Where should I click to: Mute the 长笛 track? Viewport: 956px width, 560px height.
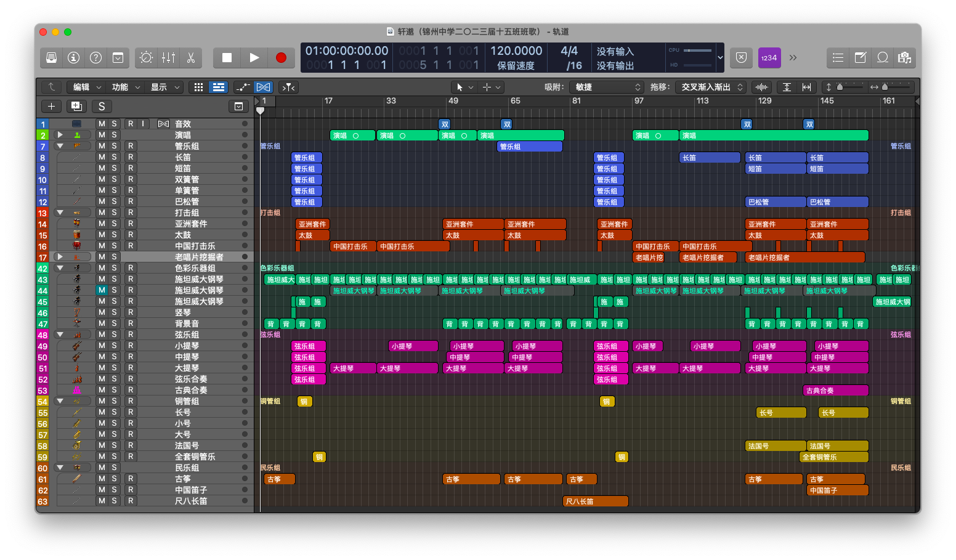pyautogui.click(x=102, y=157)
